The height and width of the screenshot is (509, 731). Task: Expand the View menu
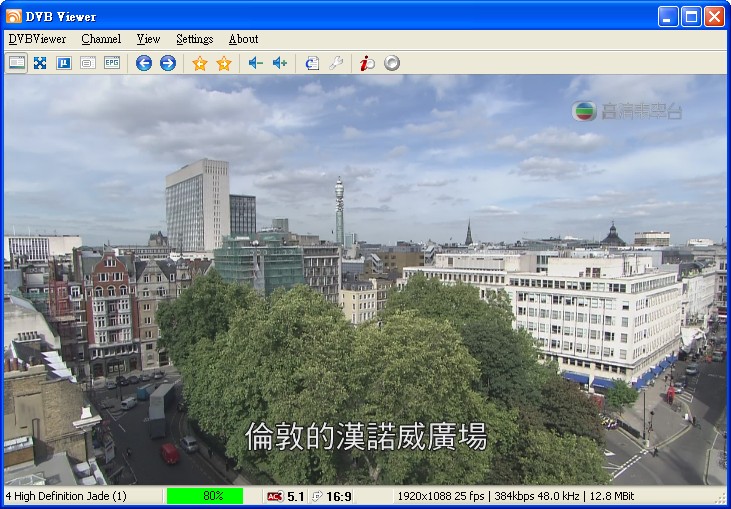coord(148,39)
